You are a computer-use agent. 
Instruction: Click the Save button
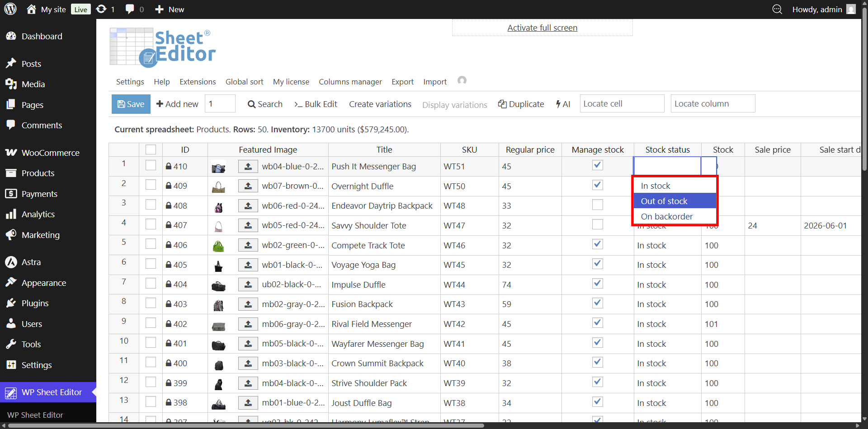[131, 104]
